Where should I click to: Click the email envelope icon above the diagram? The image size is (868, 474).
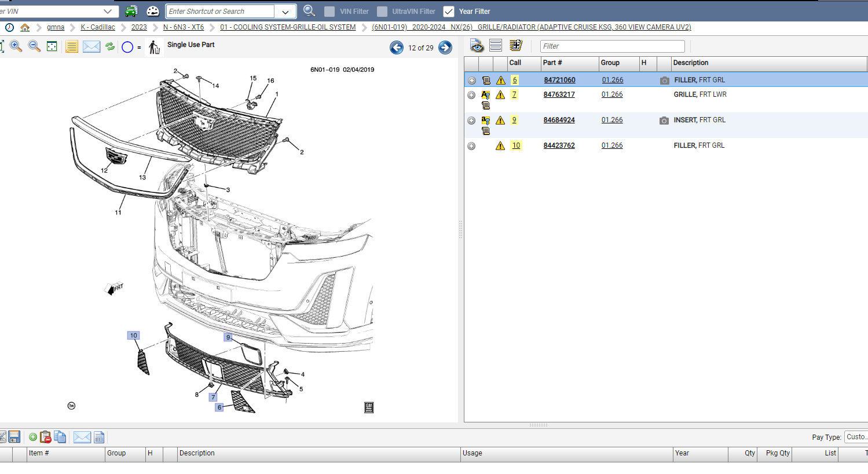point(91,47)
